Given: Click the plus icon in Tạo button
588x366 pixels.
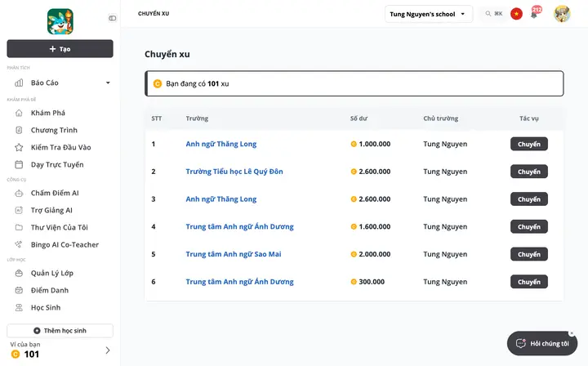Looking at the screenshot, I should point(52,49).
